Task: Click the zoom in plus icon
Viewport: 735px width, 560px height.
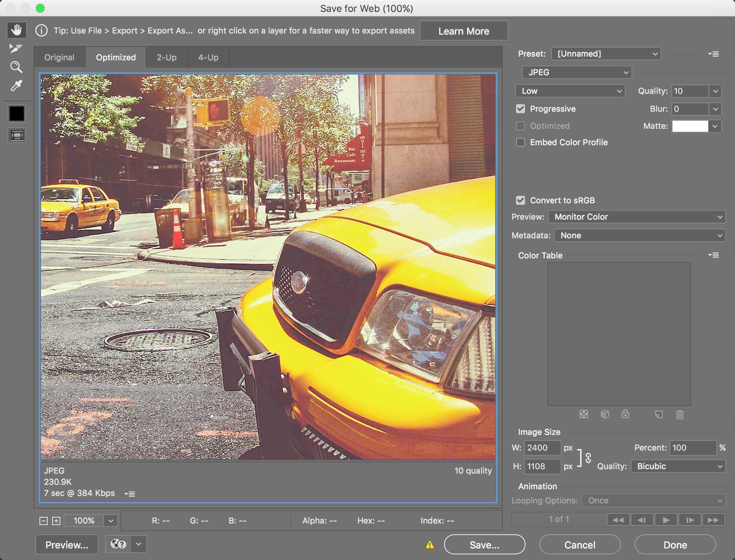Action: pos(56,521)
